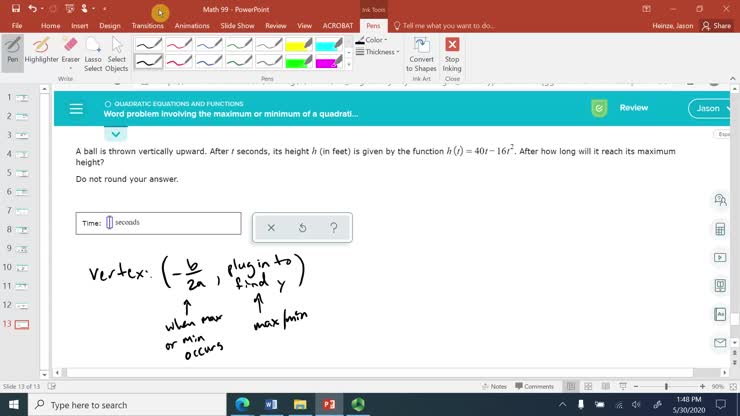Viewport: 740px width, 416px height.
Task: Expand the Jason user menu
Action: [x=712, y=108]
